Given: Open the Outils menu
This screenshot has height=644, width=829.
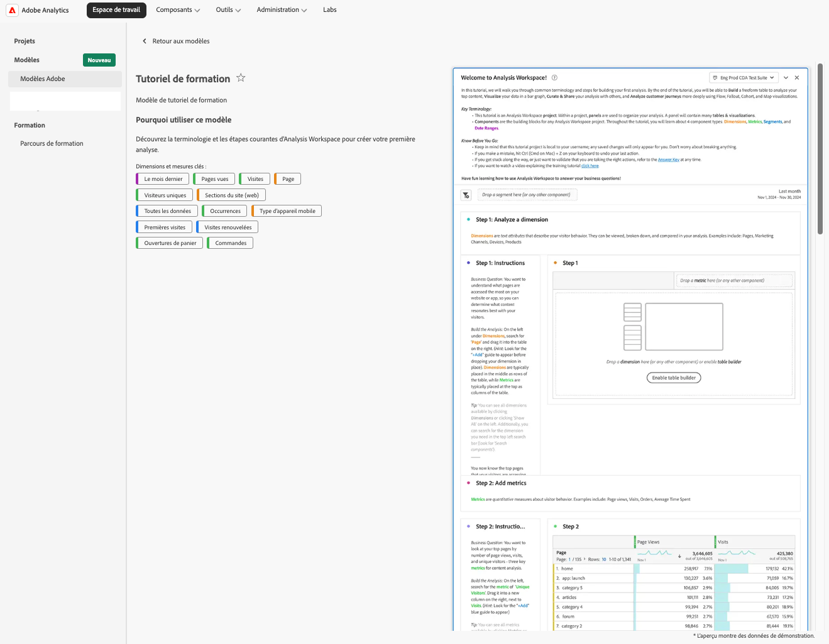Looking at the screenshot, I should [228, 10].
